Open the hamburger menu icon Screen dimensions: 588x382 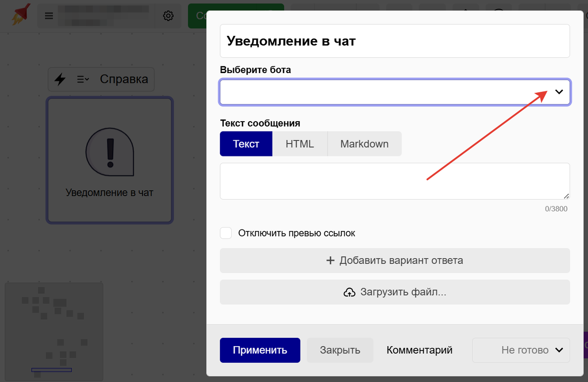(49, 15)
